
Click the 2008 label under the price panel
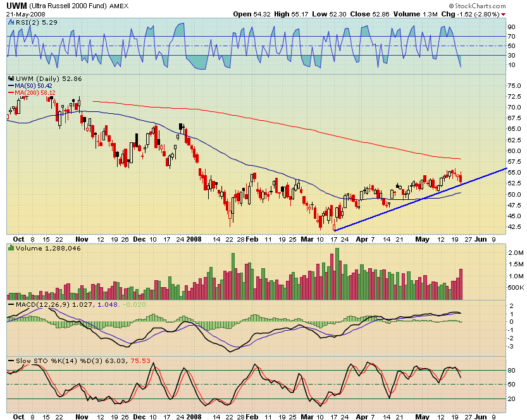[194, 239]
